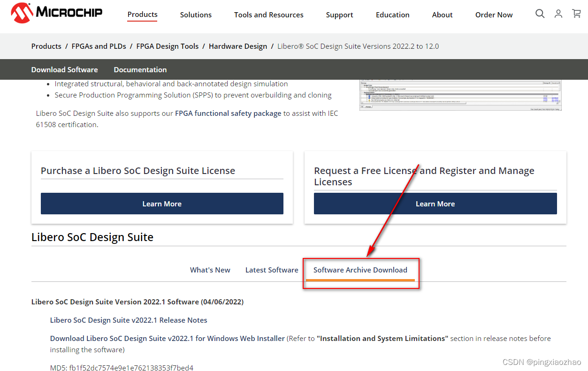Open the user account icon

pyautogui.click(x=558, y=14)
